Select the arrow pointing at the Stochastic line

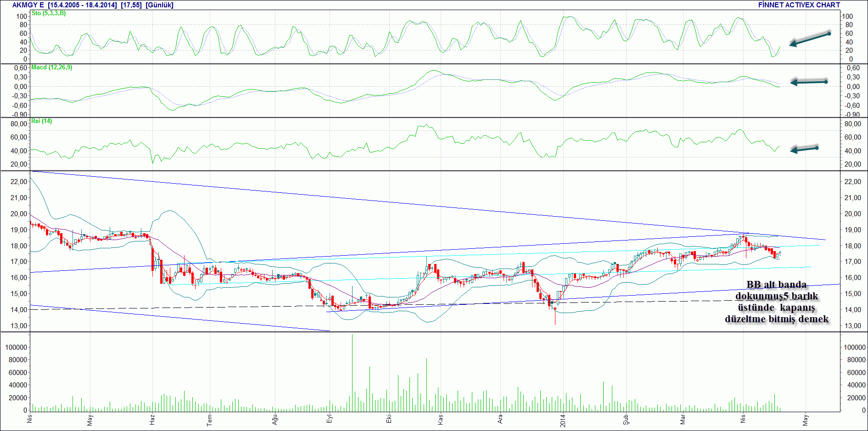tap(810, 39)
